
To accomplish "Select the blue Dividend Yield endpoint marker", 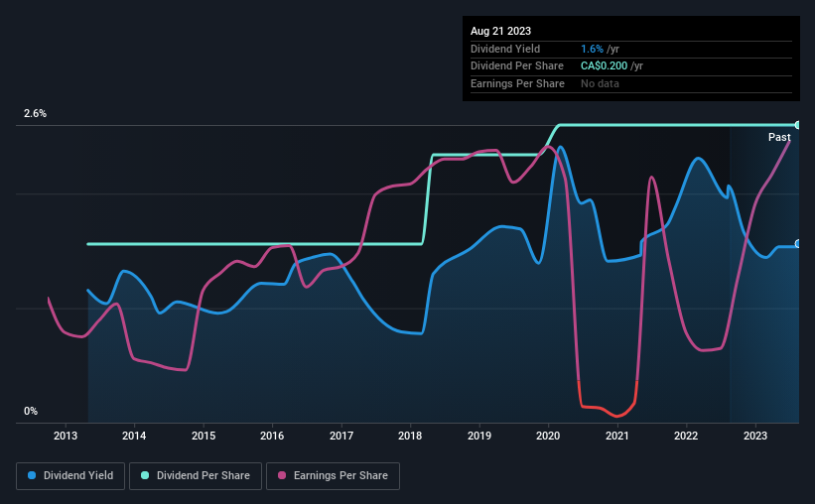I will 798,244.
